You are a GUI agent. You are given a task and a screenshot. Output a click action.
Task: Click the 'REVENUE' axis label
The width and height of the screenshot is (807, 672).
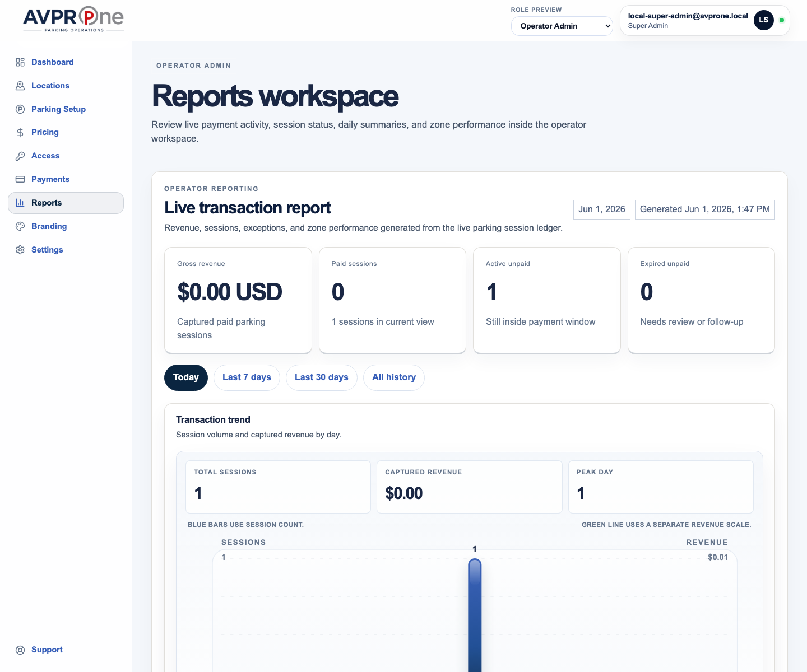(x=707, y=542)
